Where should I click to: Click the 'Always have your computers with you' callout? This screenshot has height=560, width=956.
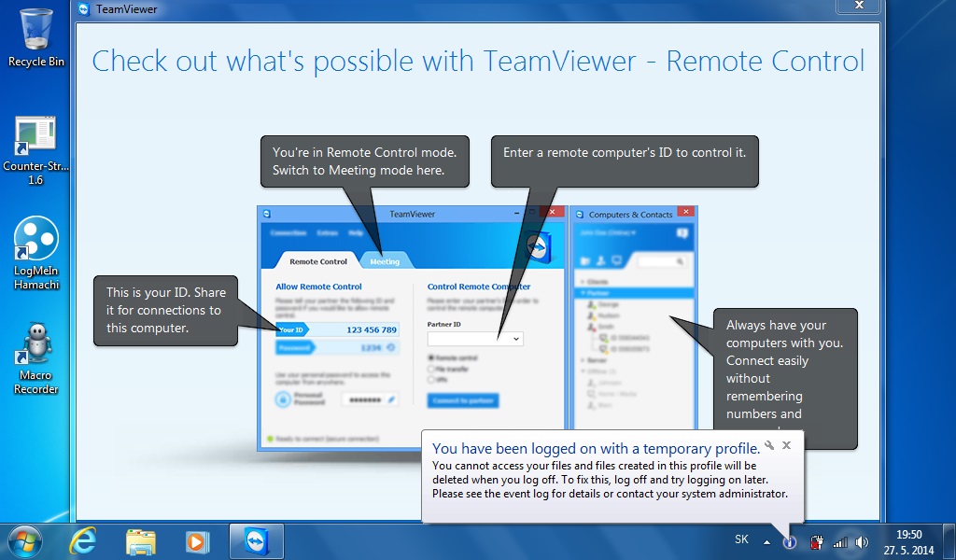coord(785,378)
